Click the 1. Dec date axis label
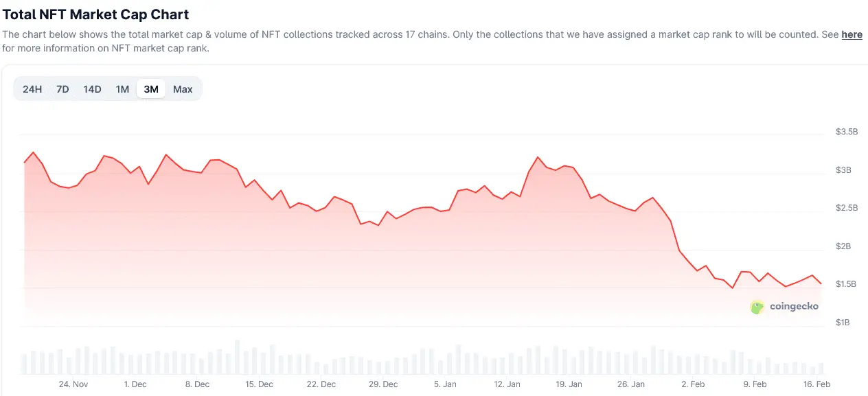868x396 pixels. click(x=135, y=384)
